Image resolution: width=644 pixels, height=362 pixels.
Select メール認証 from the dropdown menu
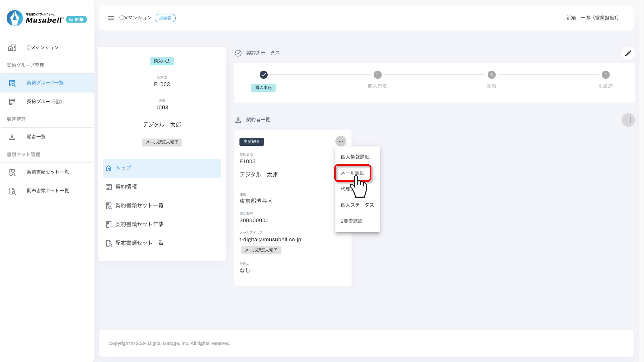click(352, 173)
